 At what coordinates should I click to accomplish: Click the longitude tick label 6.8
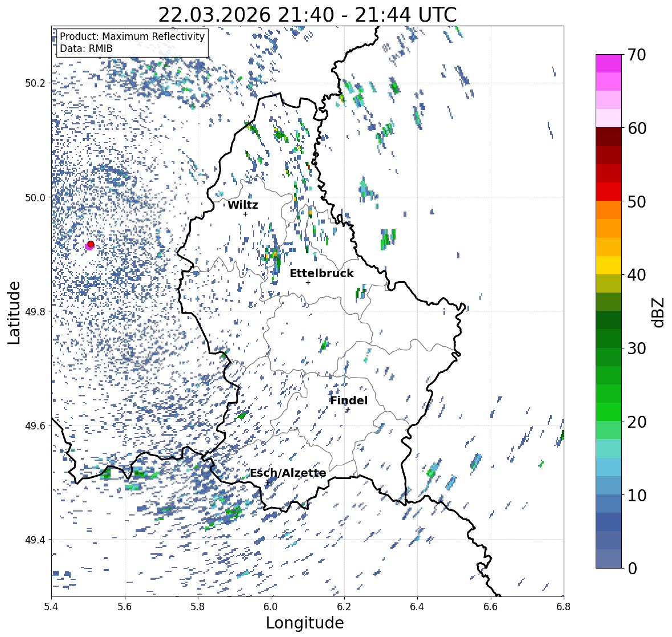click(564, 607)
